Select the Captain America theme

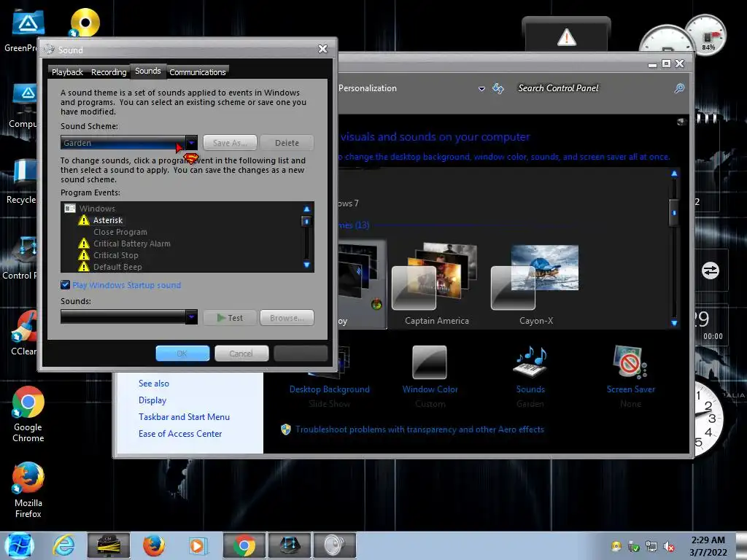click(436, 284)
